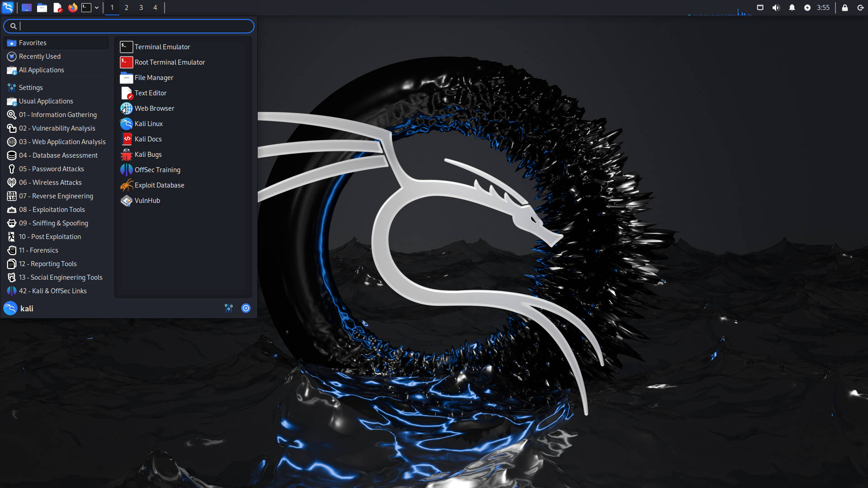
Task: Open Terminal Emulator
Action: (x=162, y=47)
